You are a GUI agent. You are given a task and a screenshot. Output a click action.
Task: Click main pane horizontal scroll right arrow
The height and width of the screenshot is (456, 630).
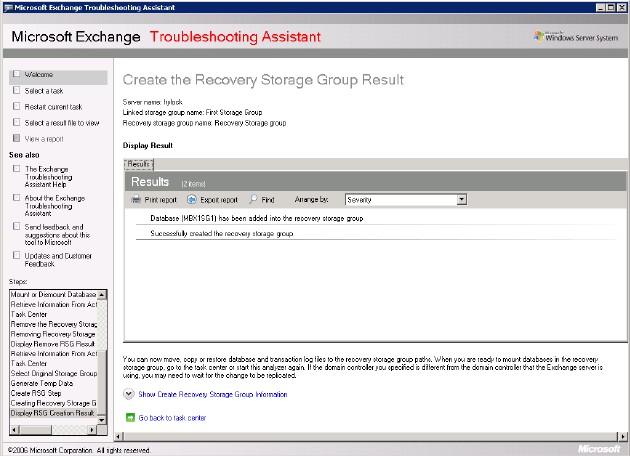pyautogui.click(x=622, y=436)
